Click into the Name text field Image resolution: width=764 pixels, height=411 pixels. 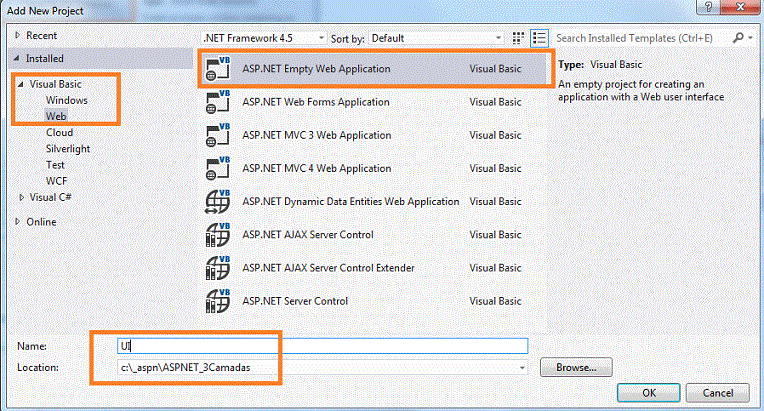point(323,346)
